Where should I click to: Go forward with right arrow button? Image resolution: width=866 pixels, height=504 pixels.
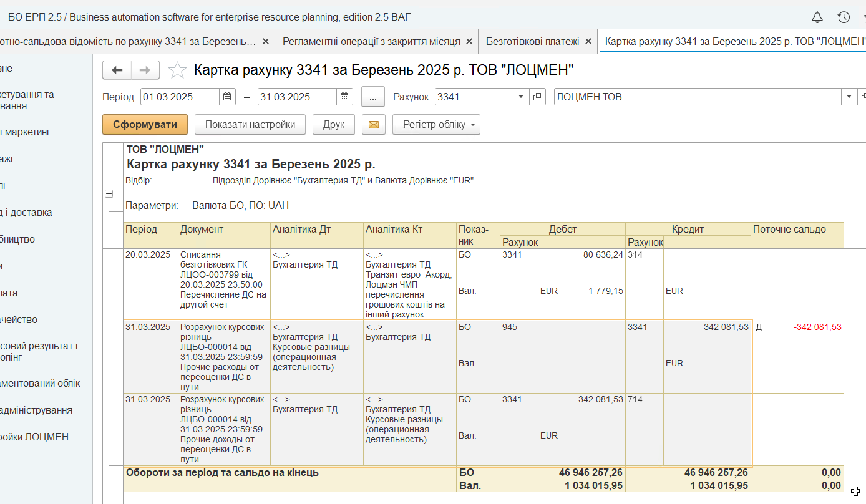[145, 70]
